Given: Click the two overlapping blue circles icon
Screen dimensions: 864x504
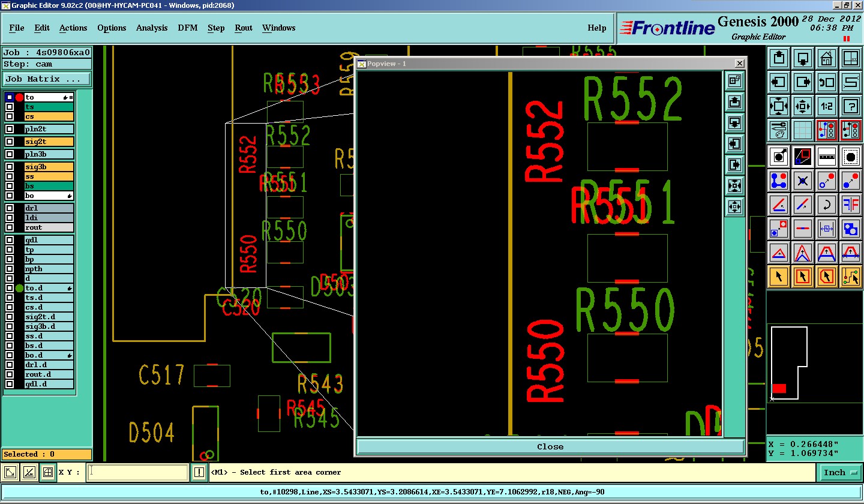Looking at the screenshot, I should tap(851, 228).
